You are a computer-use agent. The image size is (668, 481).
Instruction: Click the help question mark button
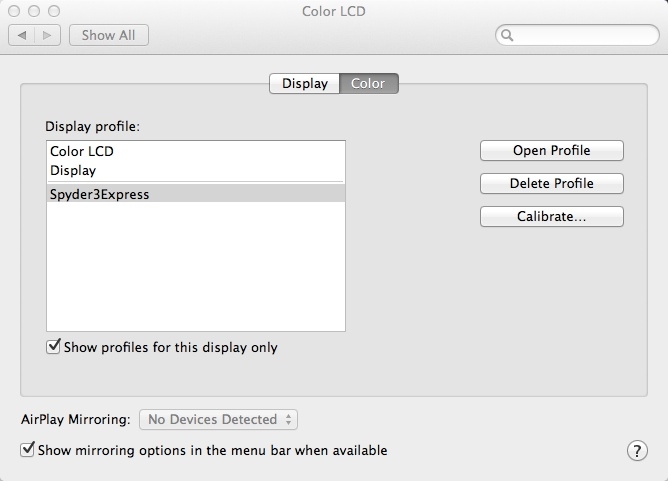[637, 451]
